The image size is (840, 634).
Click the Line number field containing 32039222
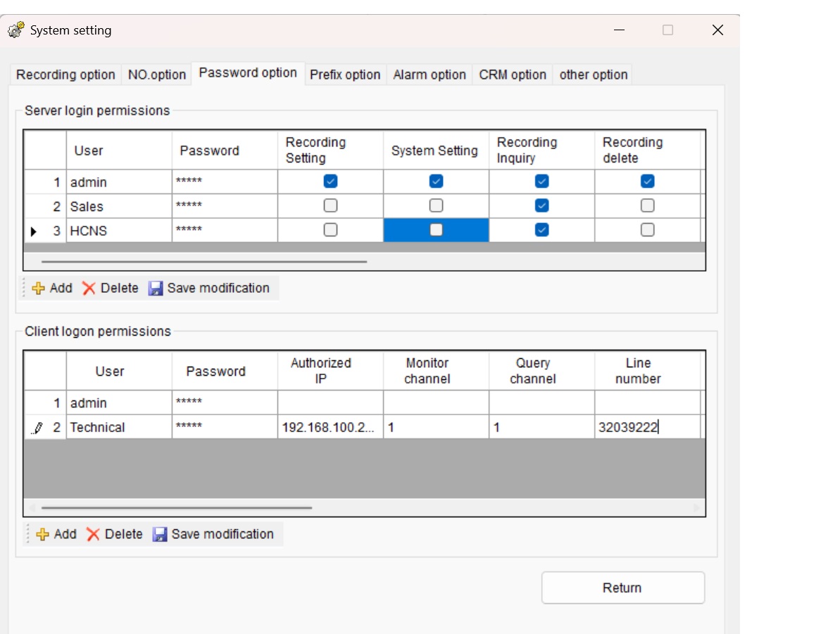tap(647, 427)
